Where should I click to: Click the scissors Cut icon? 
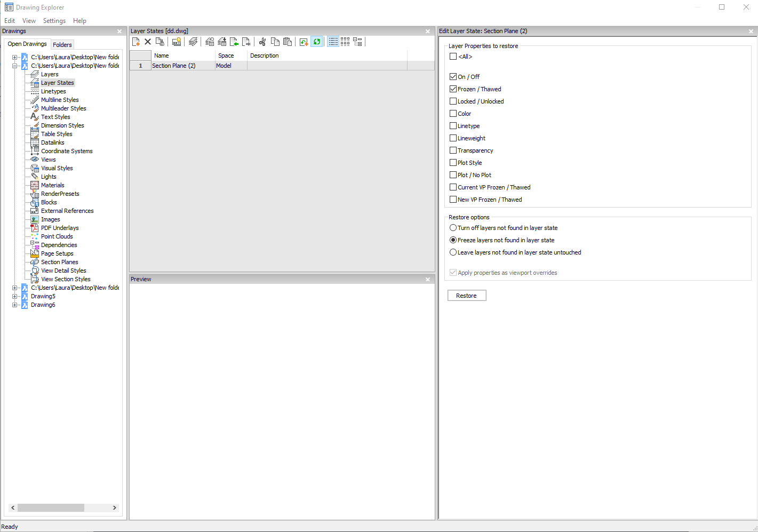tap(262, 42)
